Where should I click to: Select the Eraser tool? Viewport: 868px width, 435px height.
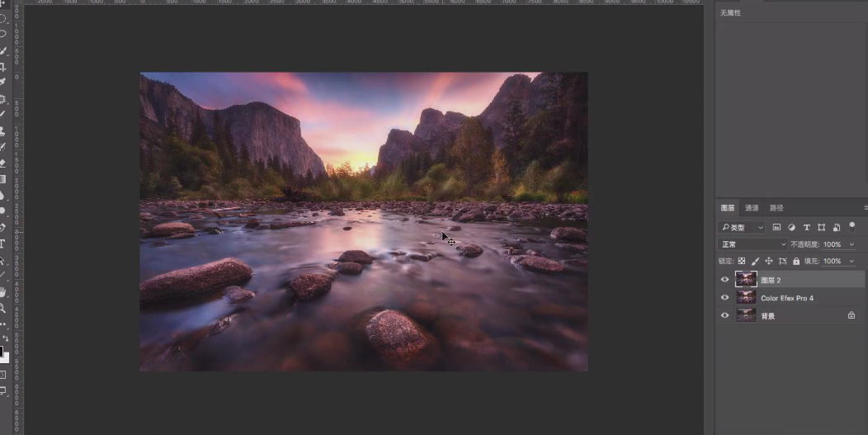[3, 163]
